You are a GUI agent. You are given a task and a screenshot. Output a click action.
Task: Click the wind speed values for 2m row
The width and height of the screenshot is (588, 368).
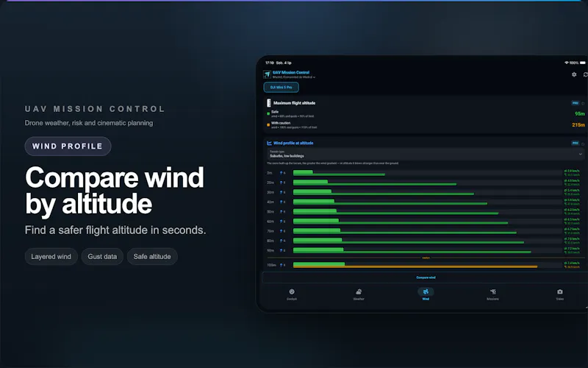tap(573, 173)
